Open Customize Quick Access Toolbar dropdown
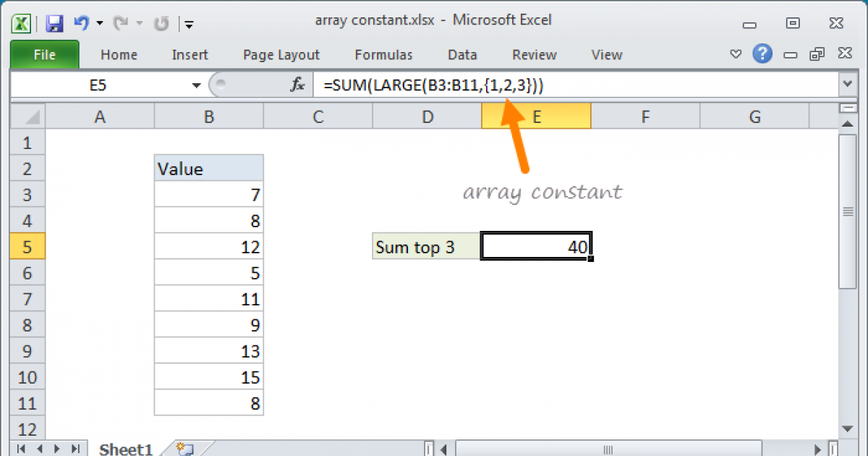 point(189,25)
